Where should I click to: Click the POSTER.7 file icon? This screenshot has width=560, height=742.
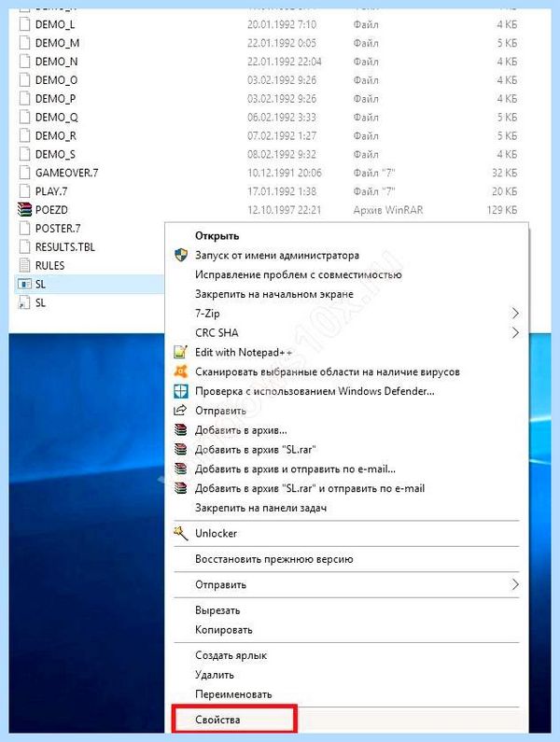[x=24, y=228]
